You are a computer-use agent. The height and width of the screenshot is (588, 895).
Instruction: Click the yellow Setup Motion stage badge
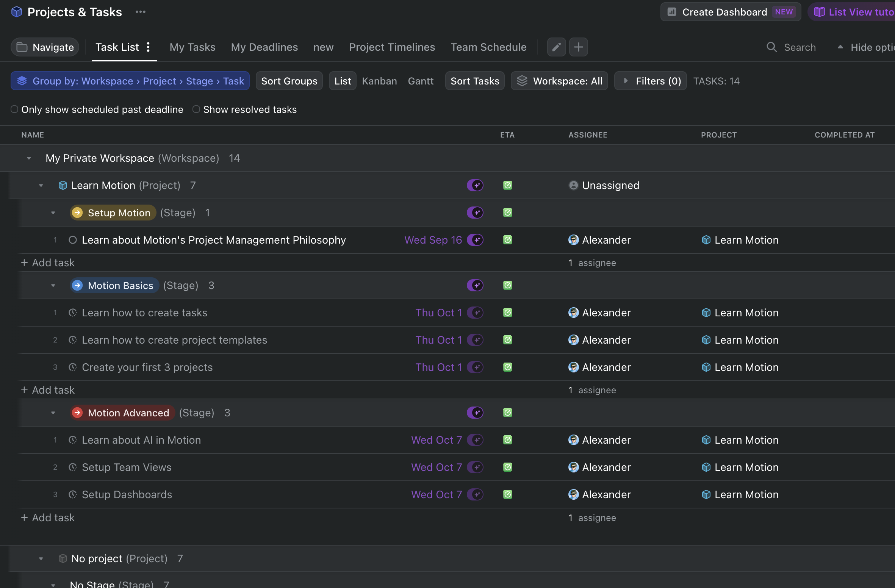(x=113, y=213)
